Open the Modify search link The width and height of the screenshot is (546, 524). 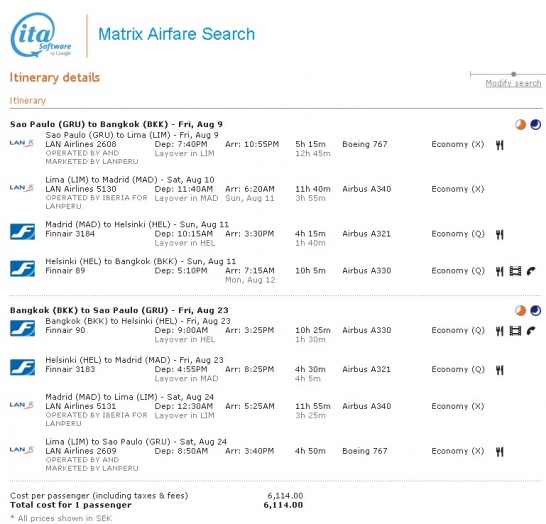pyautogui.click(x=513, y=83)
